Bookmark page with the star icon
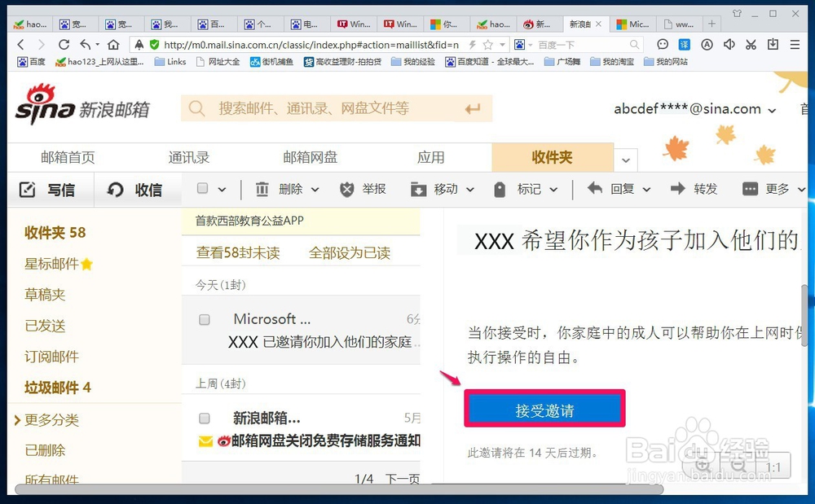Screen dimensions: 815x504 487,45
